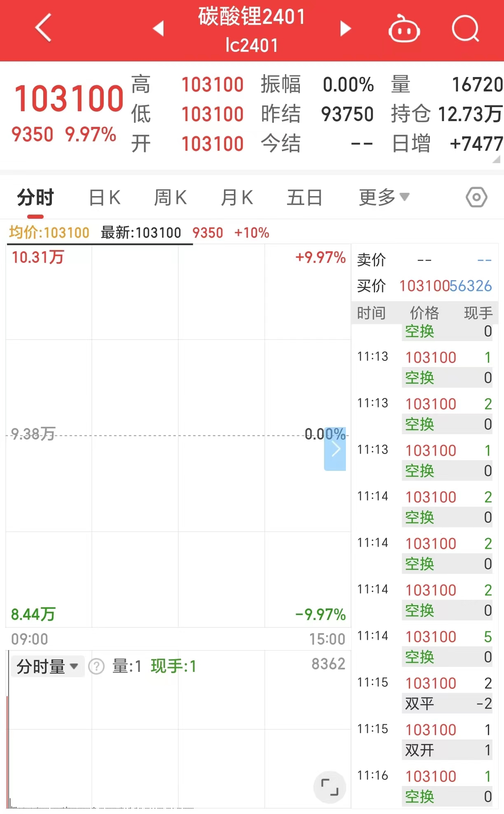
Task: Expand quote details corner triangle
Action: pyautogui.click(x=497, y=159)
